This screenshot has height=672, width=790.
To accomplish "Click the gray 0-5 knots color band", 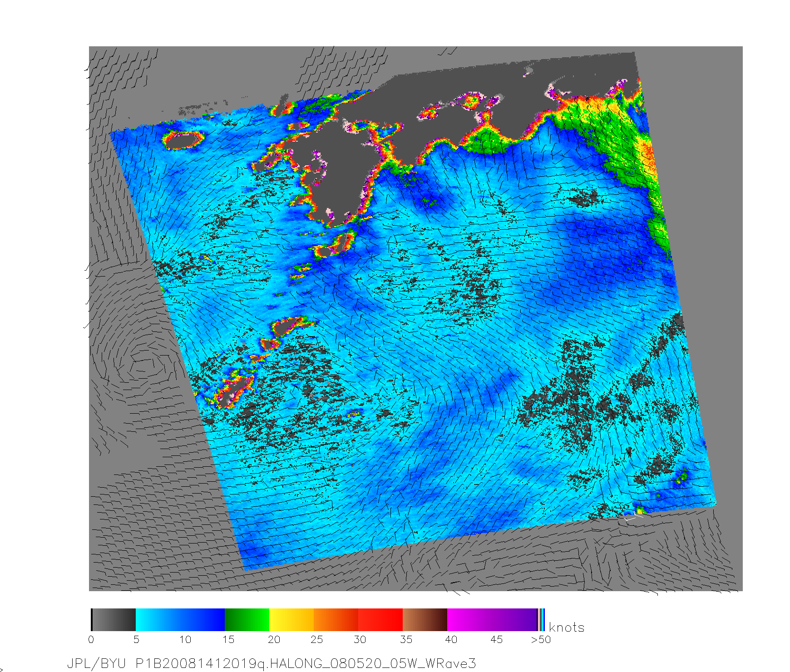I will coord(114,620).
